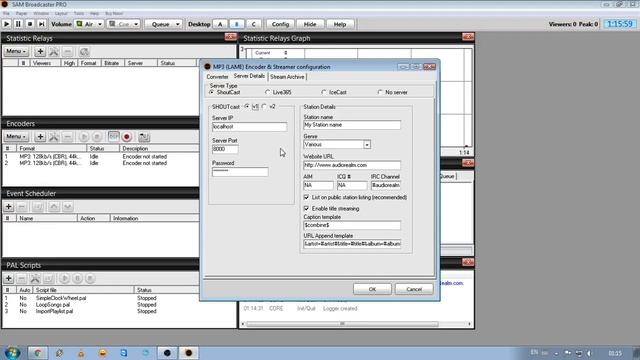This screenshot has width=640, height=360.
Task: Click the main toolbar Play button
Action: coord(7,24)
